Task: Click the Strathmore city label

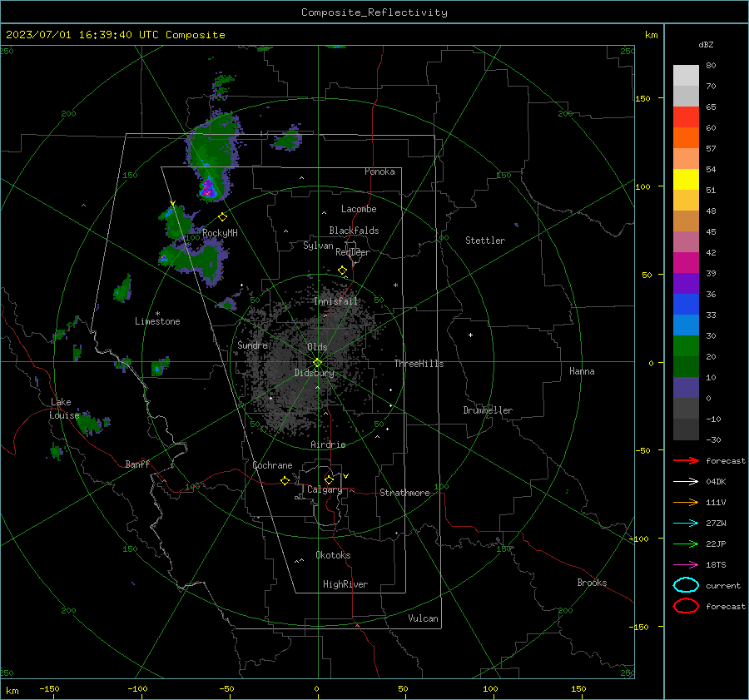Action: (x=404, y=493)
